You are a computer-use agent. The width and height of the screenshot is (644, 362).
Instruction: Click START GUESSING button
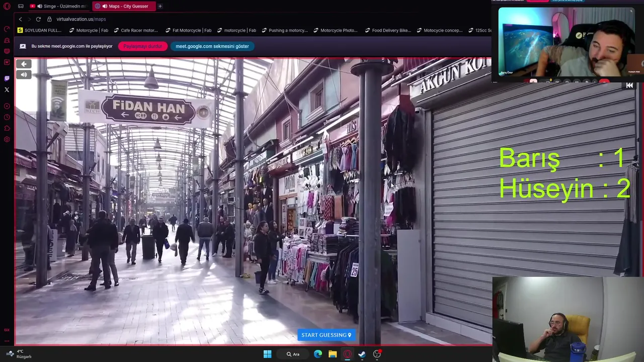(x=326, y=335)
